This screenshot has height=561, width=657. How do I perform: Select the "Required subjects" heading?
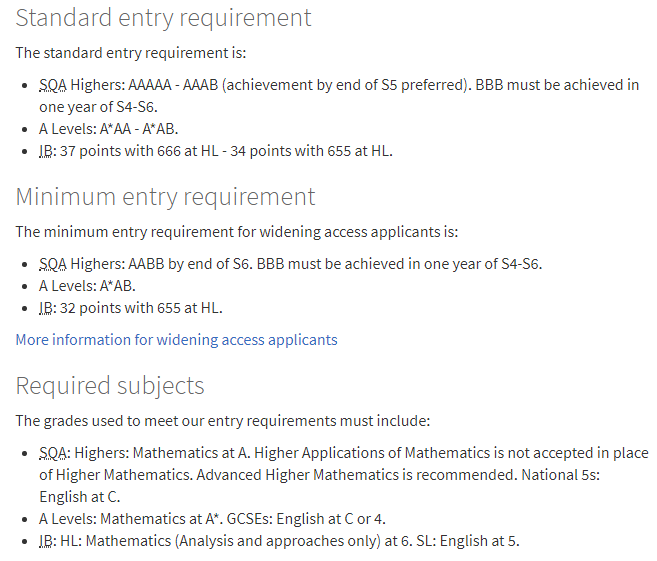pos(110,386)
